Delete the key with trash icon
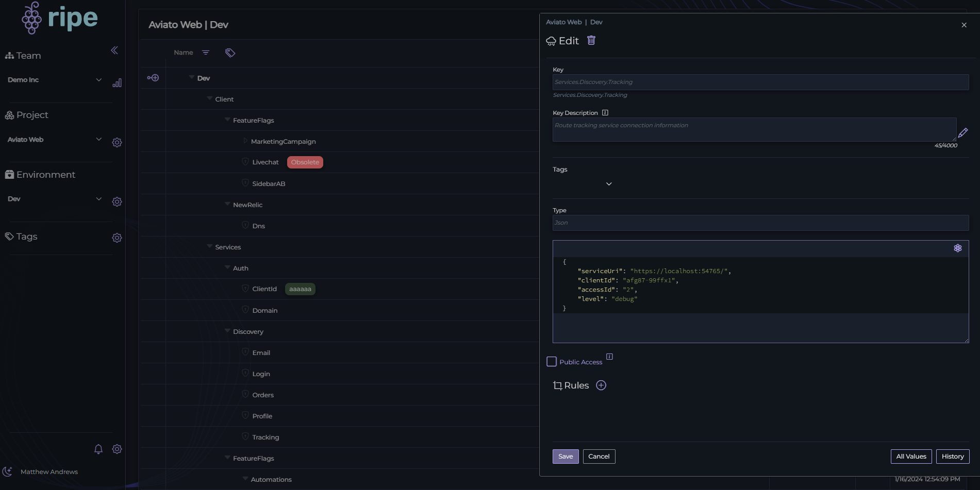Viewport: 980px width, 490px height. pos(591,40)
